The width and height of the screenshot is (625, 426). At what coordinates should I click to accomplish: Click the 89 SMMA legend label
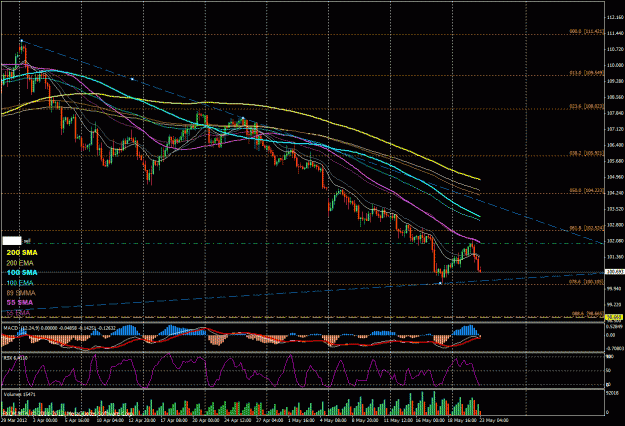point(21,293)
